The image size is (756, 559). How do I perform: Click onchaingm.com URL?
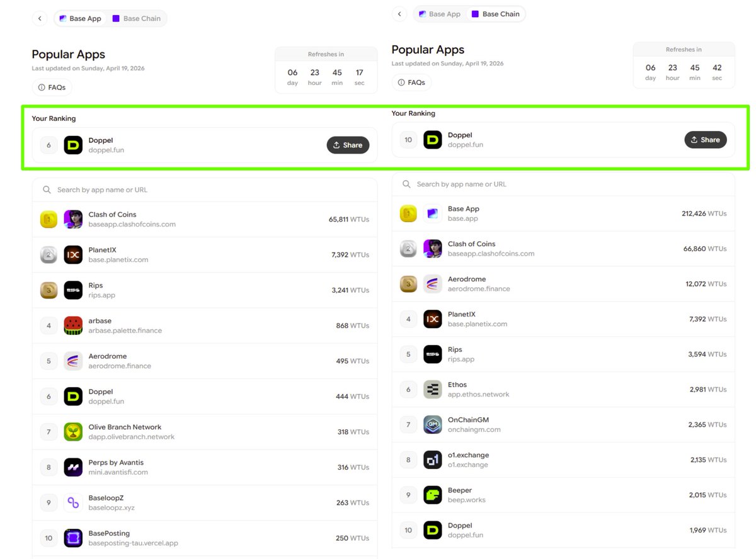pyautogui.click(x=474, y=430)
